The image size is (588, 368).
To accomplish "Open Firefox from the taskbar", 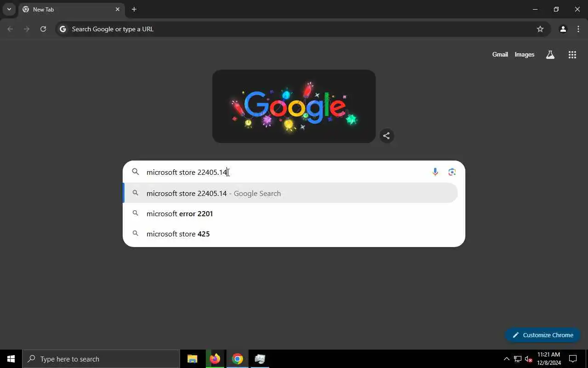I will [215, 359].
